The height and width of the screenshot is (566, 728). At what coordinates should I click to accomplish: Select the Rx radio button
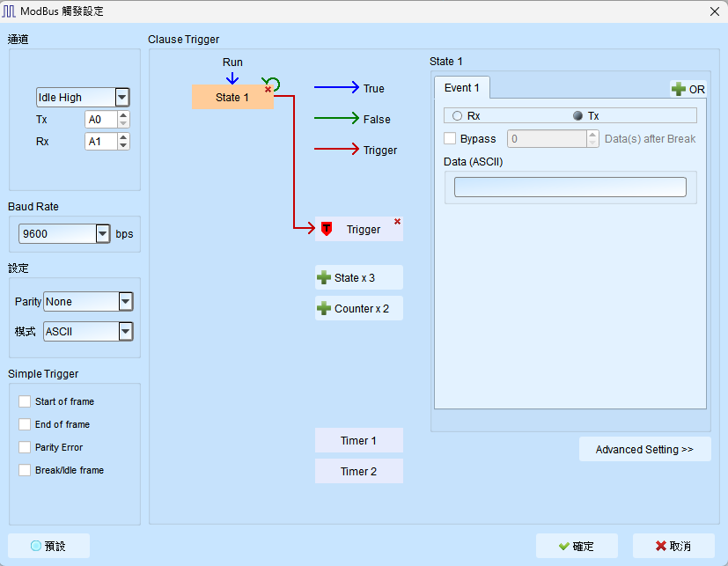point(458,115)
